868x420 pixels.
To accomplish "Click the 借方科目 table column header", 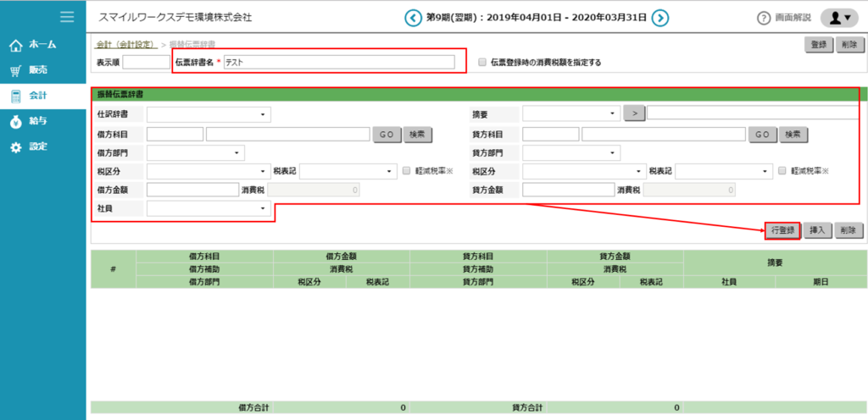I will tap(204, 257).
